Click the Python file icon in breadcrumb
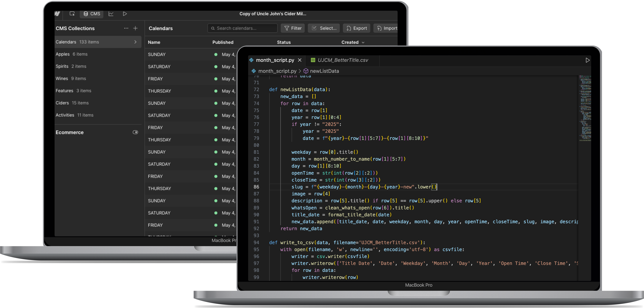This screenshot has height=308, width=644. tap(254, 71)
